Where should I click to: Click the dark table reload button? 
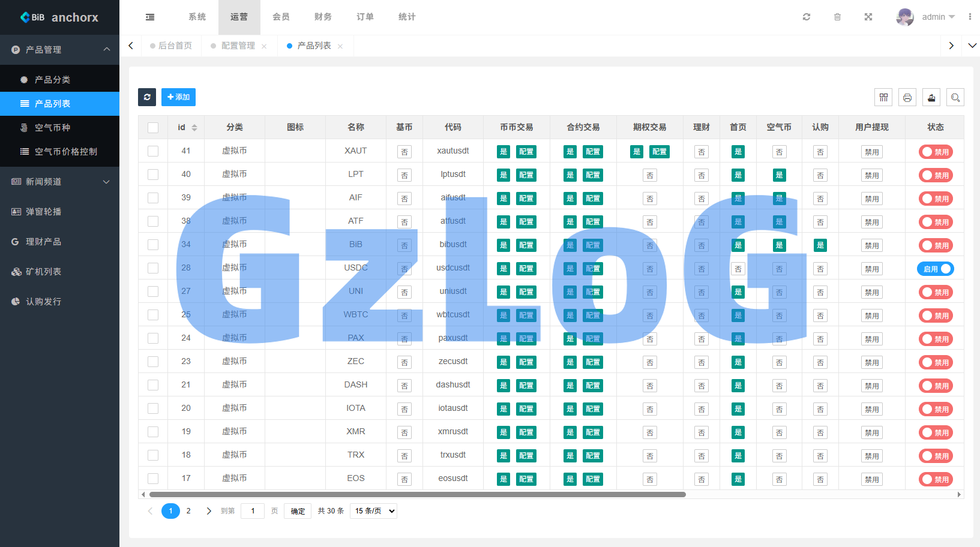147,97
